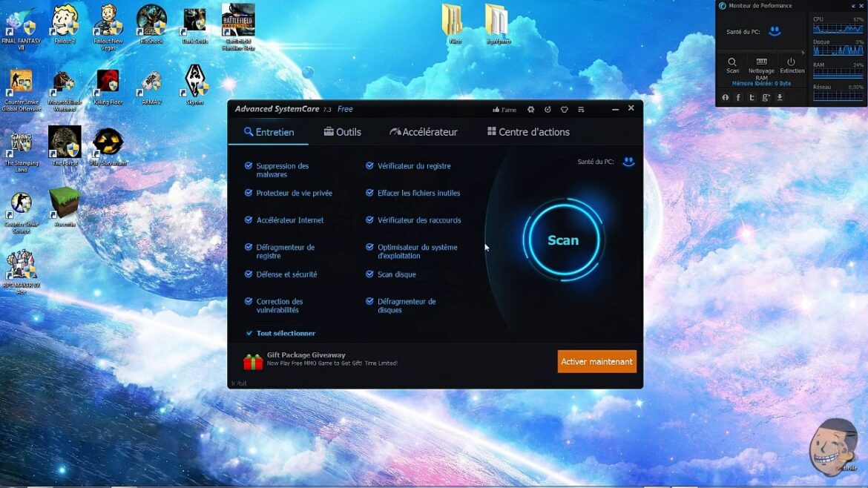
Task: Open the skin icon in Advanced SystemCare title bar
Action: pos(565,110)
